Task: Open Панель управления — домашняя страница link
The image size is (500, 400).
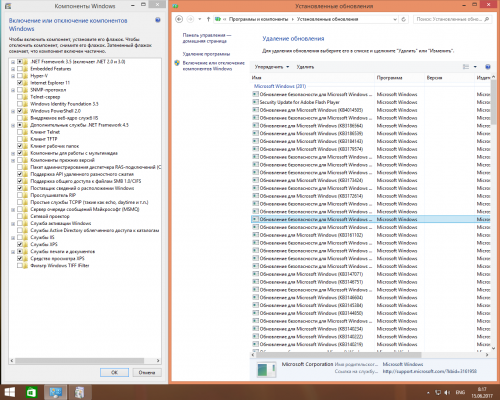Action: pos(207,38)
